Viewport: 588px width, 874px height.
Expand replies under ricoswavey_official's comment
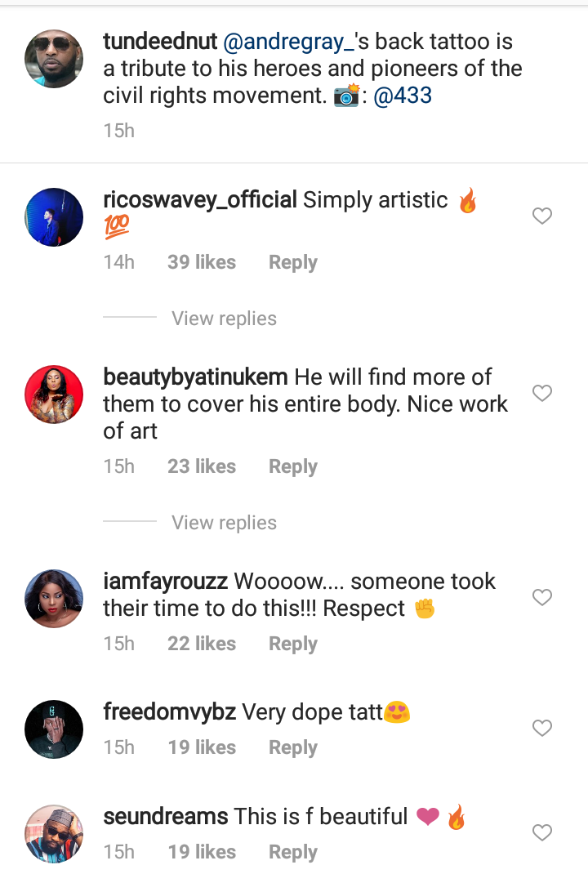224,319
